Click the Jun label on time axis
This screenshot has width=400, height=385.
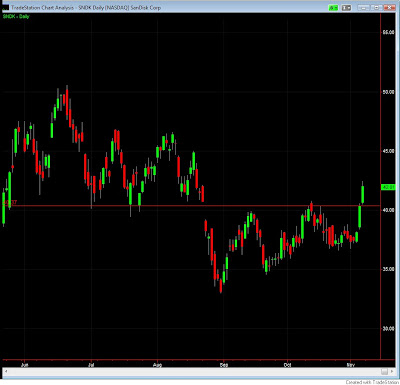point(24,365)
